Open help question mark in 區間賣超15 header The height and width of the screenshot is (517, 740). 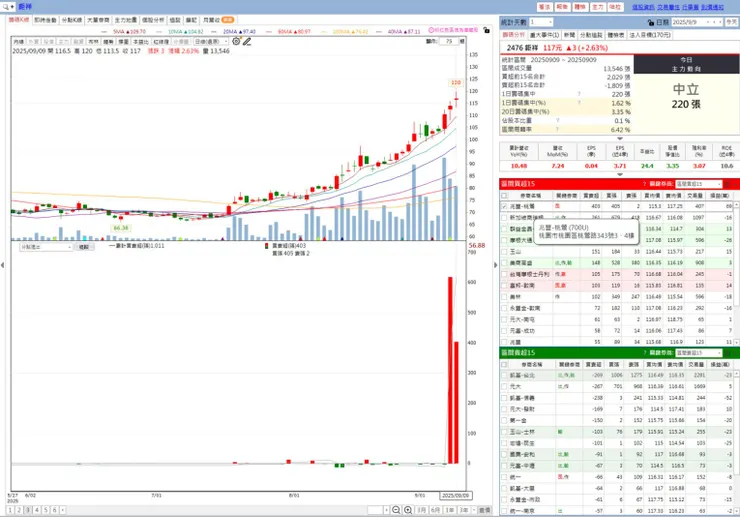click(x=644, y=353)
